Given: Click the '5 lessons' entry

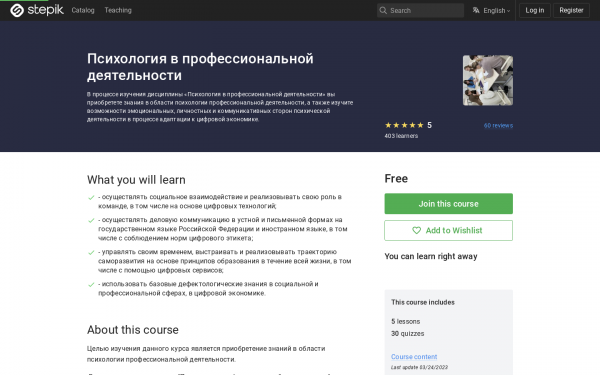Looking at the screenshot, I should point(405,321).
